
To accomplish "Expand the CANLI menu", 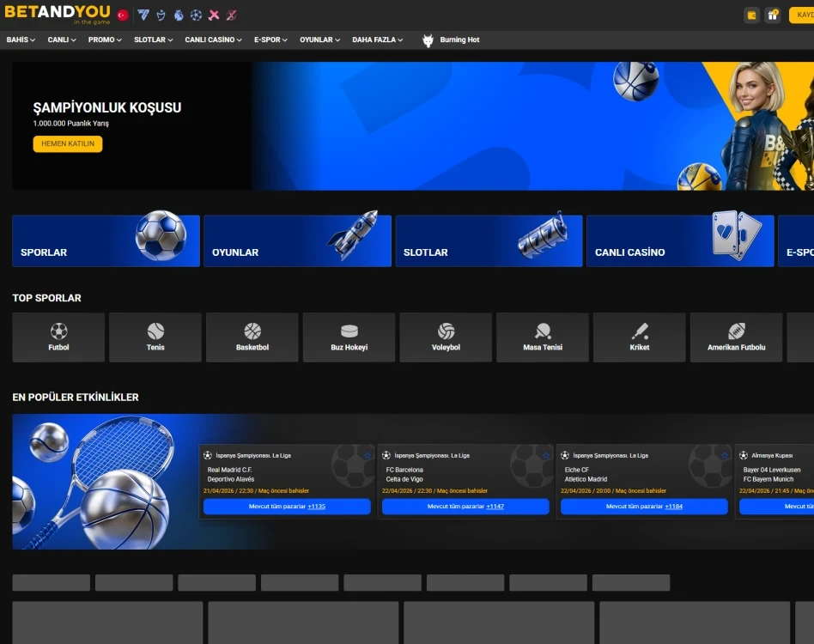I will click(x=62, y=39).
